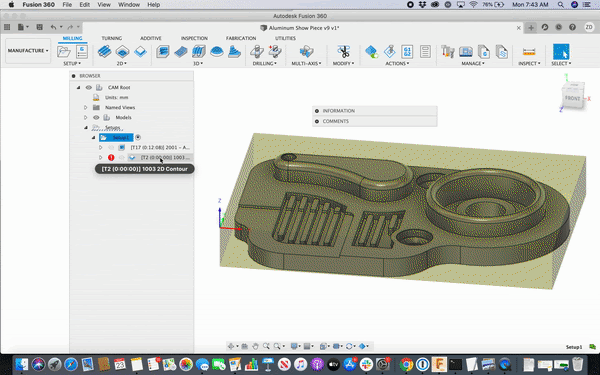This screenshot has height=375, width=600.
Task: Select the 2D Pocket tool
Action: click(x=122, y=52)
